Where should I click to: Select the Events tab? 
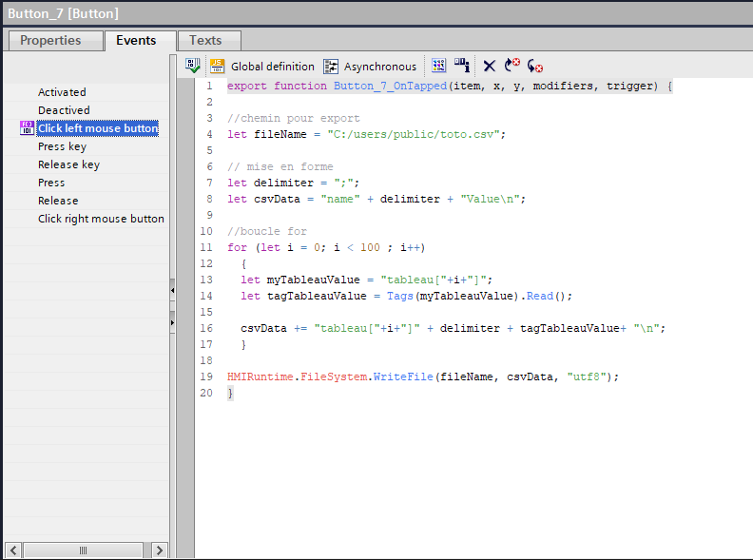click(136, 40)
